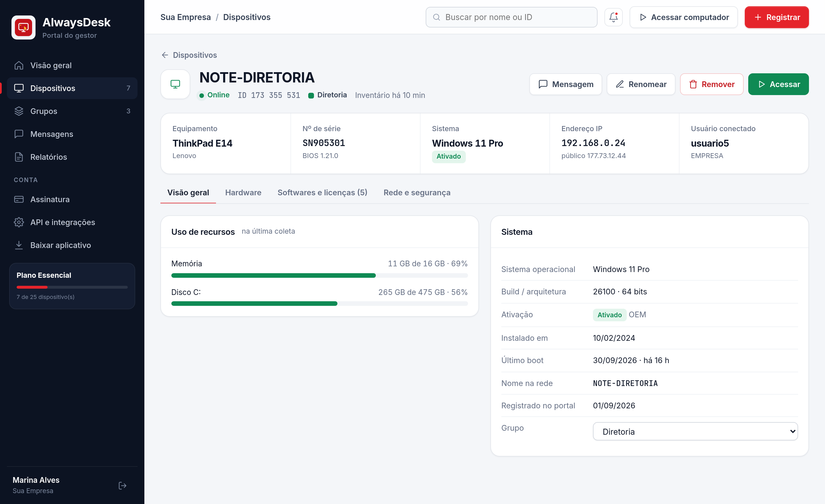This screenshot has width=825, height=504.
Task: Click the pencil icon on Renomear
Action: pos(619,84)
